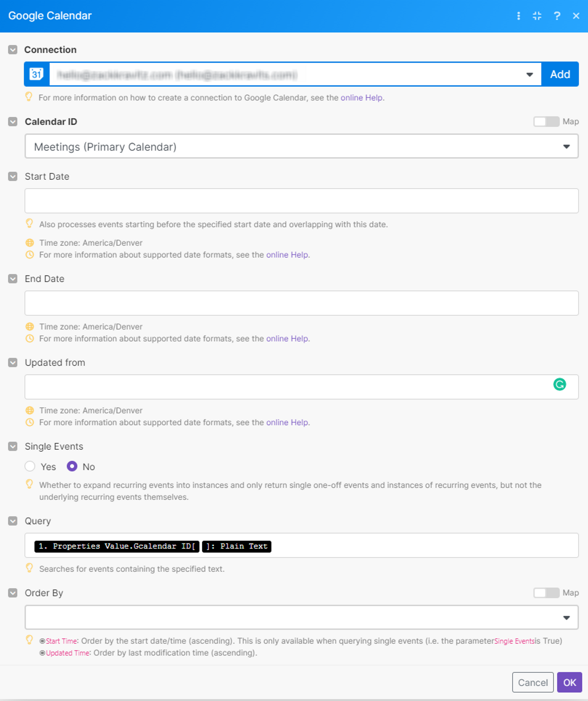Click the clock icon under Updated from
Viewport: 588px width, 701px height.
pos(30,422)
